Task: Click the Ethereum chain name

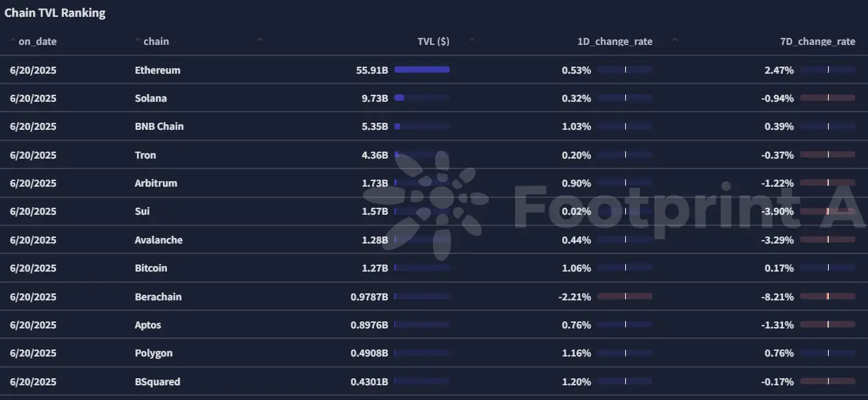Action: click(x=157, y=70)
